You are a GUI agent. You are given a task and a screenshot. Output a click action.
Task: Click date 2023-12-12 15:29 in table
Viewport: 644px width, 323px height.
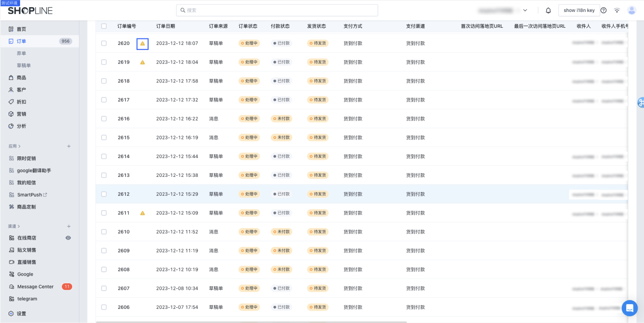click(177, 194)
